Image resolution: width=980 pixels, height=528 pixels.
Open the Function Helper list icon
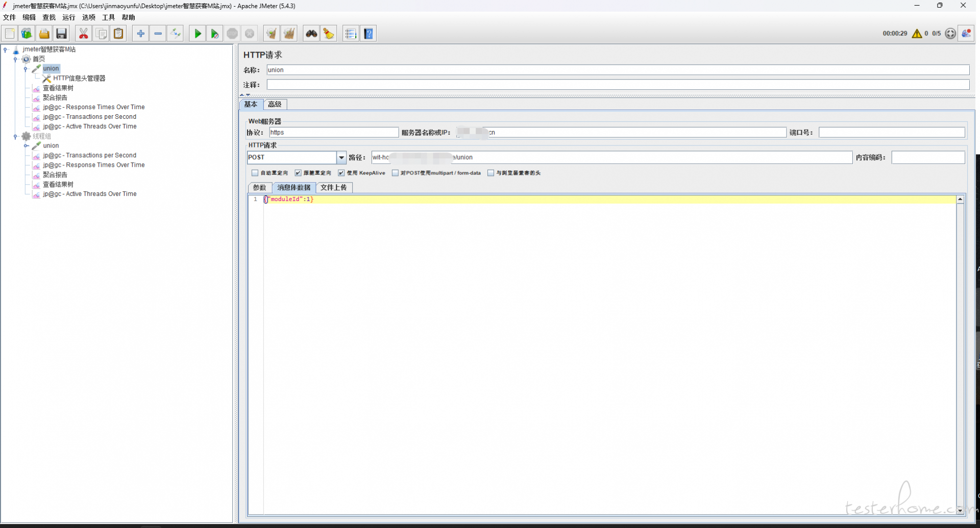[351, 34]
